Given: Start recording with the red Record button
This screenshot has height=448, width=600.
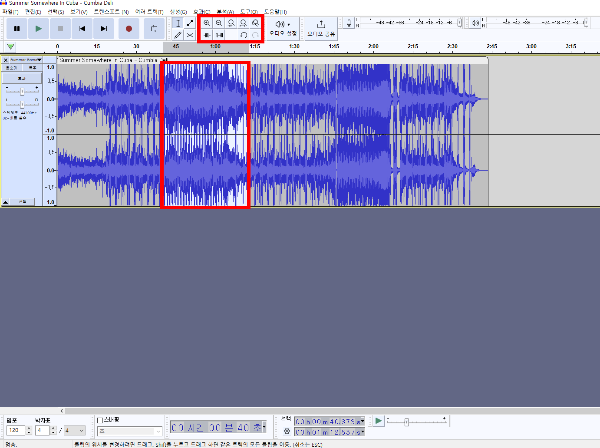Looking at the screenshot, I should [x=129, y=28].
